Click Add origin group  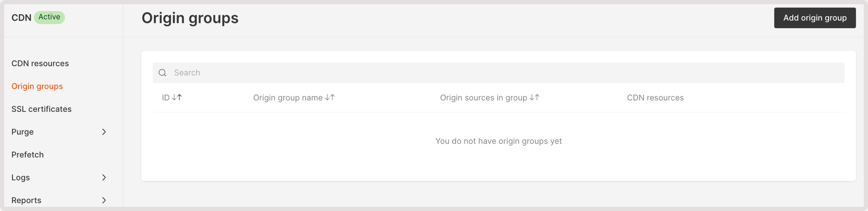tap(815, 18)
